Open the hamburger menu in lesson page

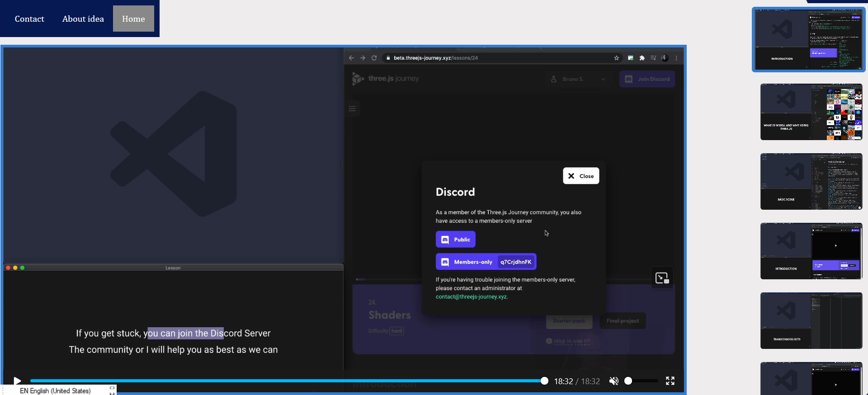pos(352,108)
